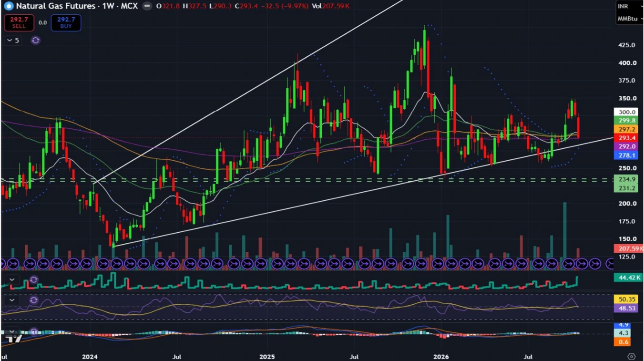Click the 2026 label on time axis
This screenshot has height=361, width=644.
440,357
